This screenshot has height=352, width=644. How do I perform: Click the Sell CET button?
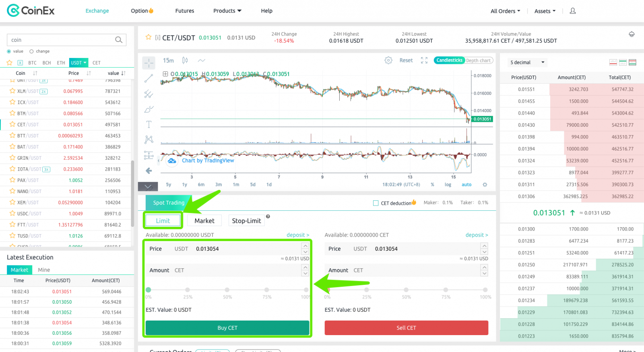(x=406, y=328)
